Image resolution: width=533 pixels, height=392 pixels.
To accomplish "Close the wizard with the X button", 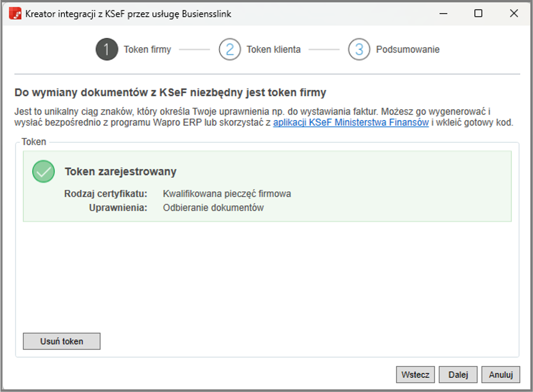I will [513, 14].
